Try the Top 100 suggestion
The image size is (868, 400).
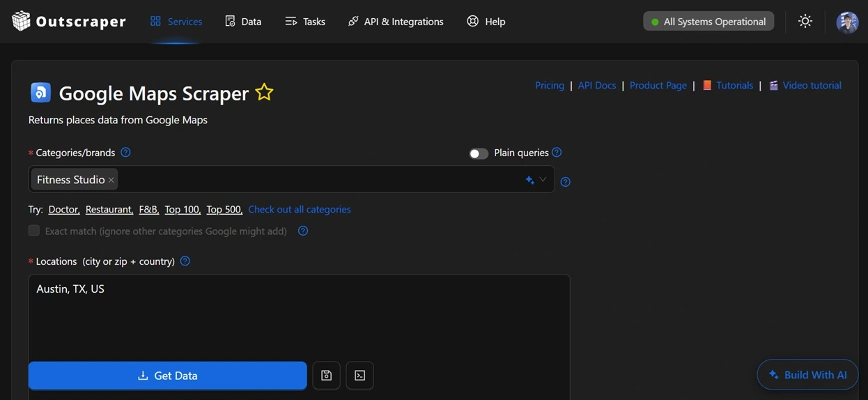pyautogui.click(x=183, y=209)
